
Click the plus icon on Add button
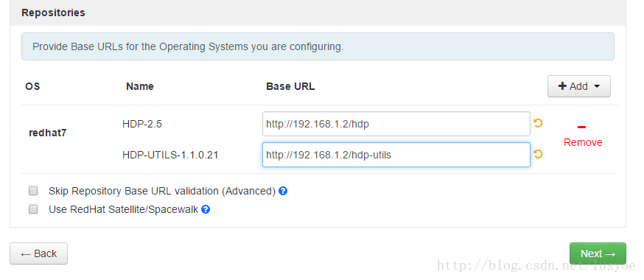pos(563,86)
